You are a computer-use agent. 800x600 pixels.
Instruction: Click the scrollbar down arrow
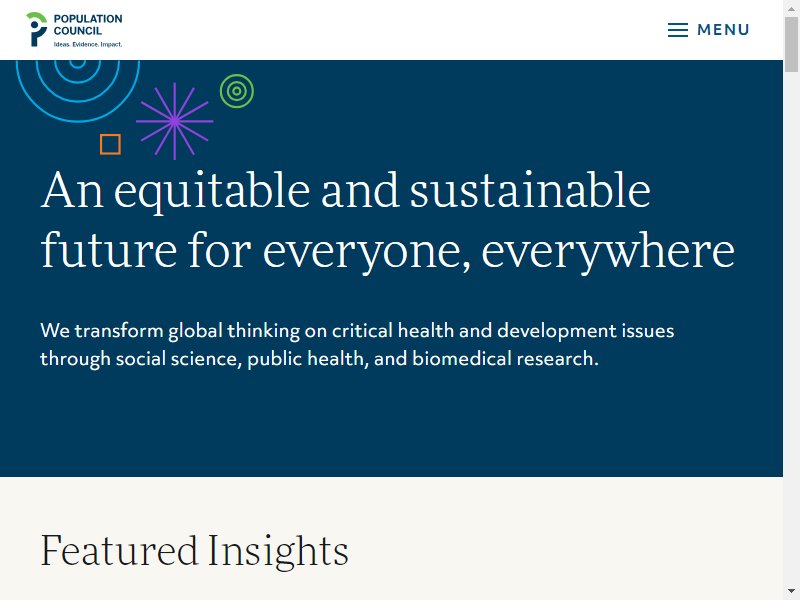(791, 591)
